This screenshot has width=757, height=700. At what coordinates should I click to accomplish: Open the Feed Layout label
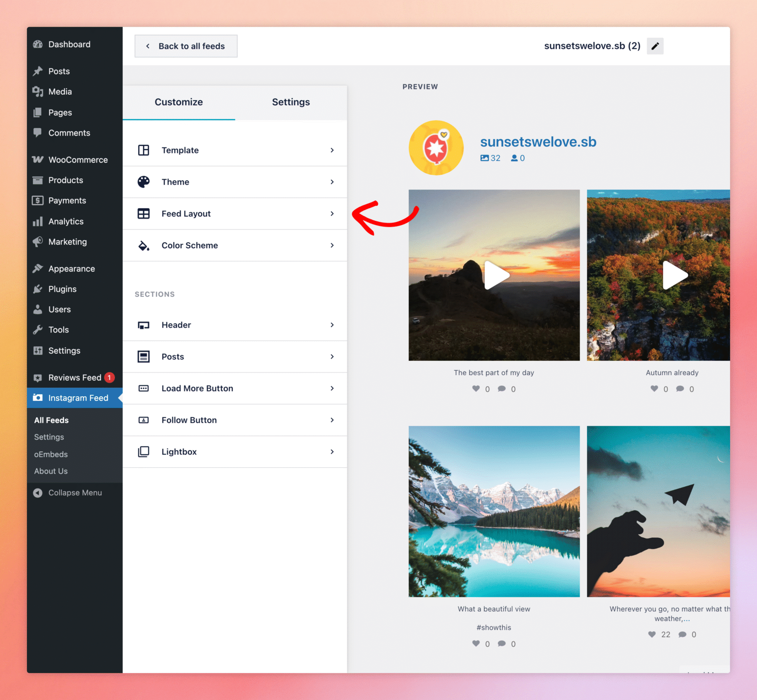tap(186, 214)
